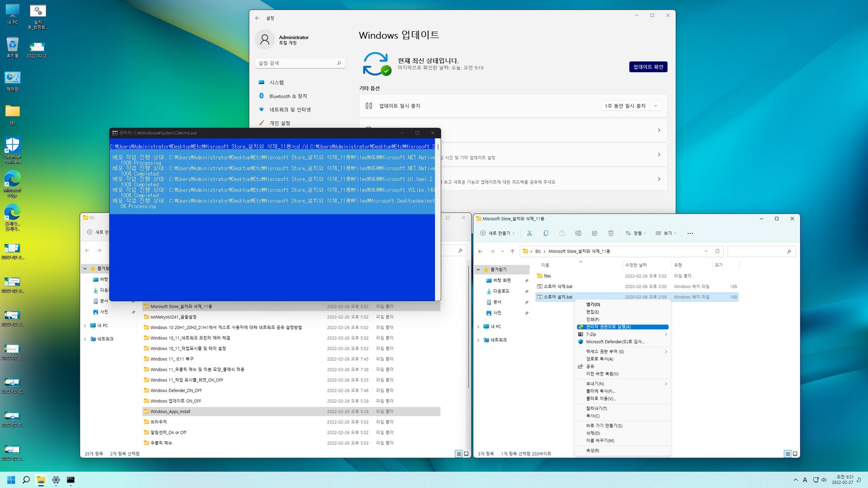The height and width of the screenshot is (488, 868).
Task: Open pause updates duration dropdown
Action: pos(631,106)
